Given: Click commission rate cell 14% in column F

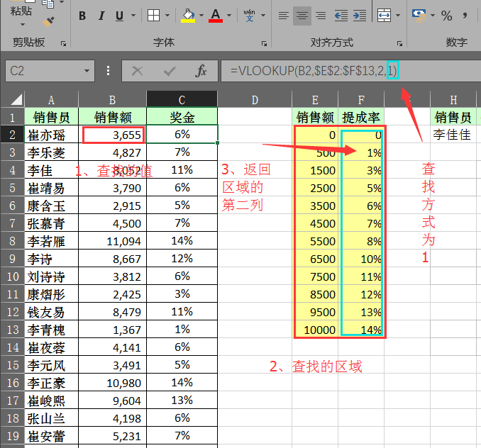Looking at the screenshot, I should (x=362, y=330).
